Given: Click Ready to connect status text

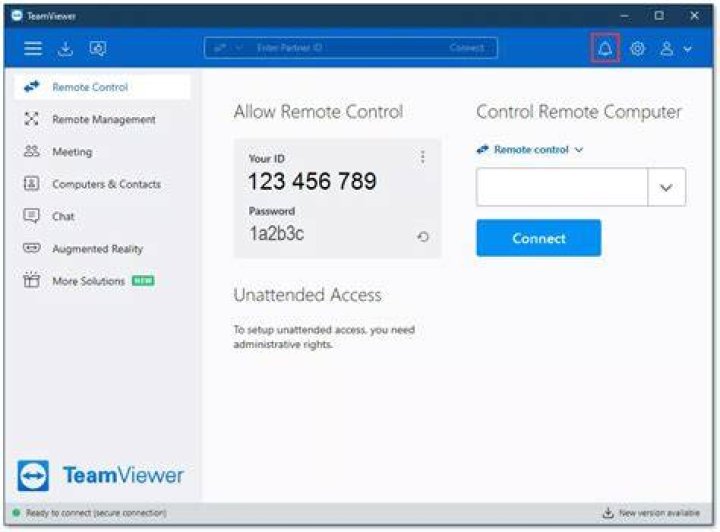Looking at the screenshot, I should pyautogui.click(x=96, y=513).
